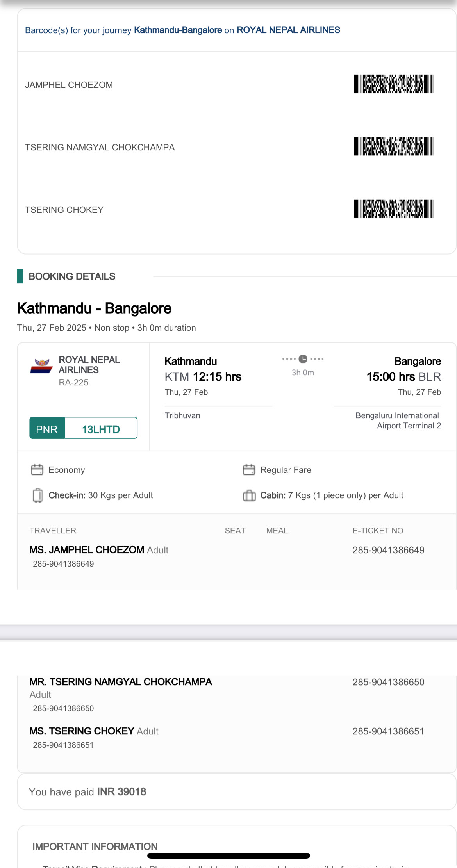Click the flight duration clock icon
The height and width of the screenshot is (868, 457).
tap(303, 359)
